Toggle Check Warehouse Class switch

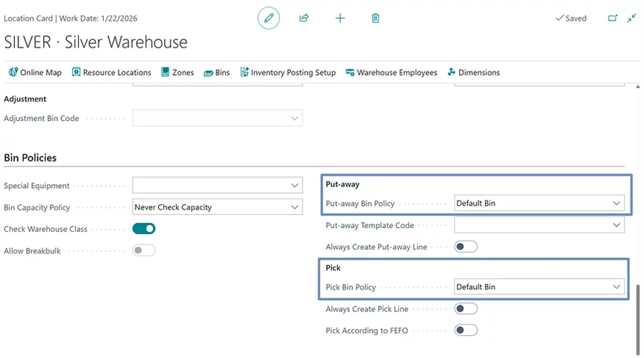click(144, 229)
